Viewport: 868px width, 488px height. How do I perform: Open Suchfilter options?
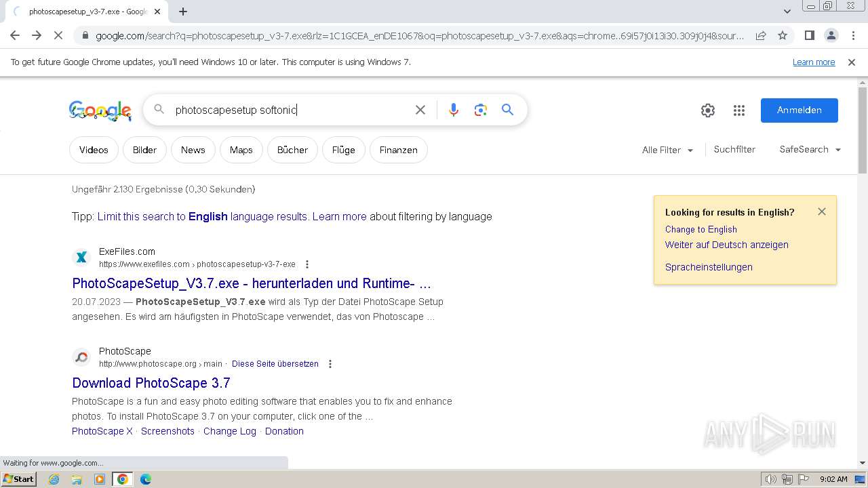(734, 149)
